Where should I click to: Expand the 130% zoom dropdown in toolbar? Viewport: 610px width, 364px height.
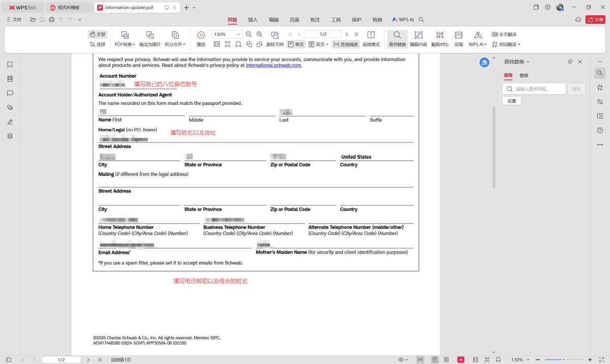pos(238,34)
